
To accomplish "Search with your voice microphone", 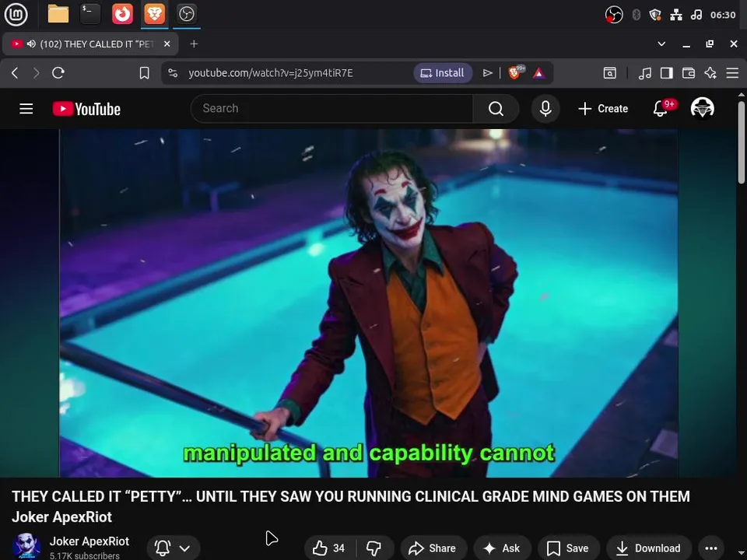I will tap(545, 109).
